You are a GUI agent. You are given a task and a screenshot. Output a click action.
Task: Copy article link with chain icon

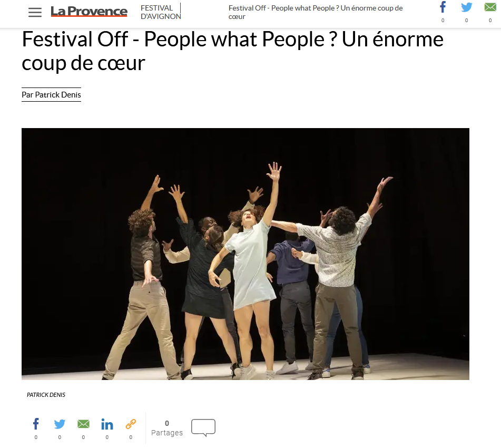point(131,424)
